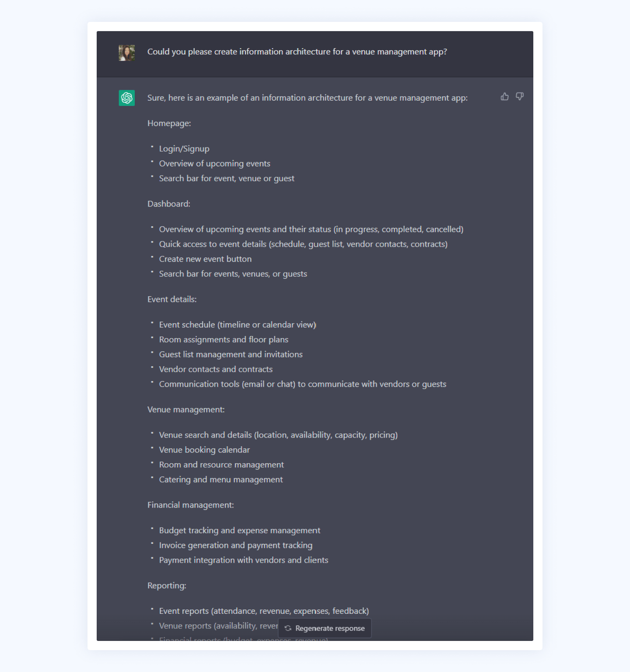Click the bullet point beside Login/Signup

coord(152,147)
